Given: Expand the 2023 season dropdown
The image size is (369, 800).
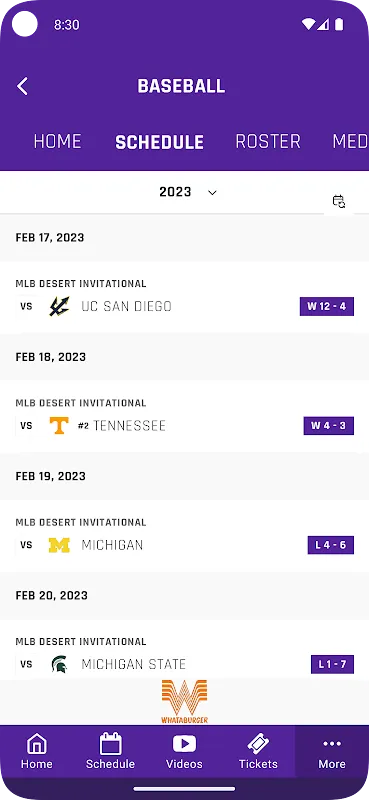Looking at the screenshot, I should point(188,192).
